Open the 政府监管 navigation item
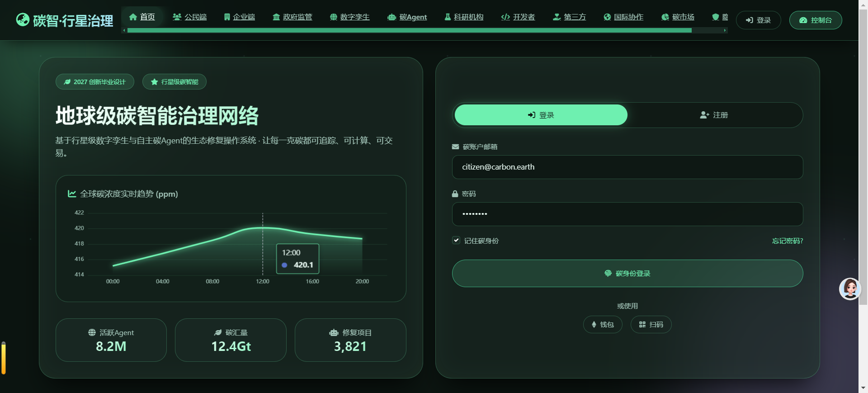The height and width of the screenshot is (393, 868). 292,17
